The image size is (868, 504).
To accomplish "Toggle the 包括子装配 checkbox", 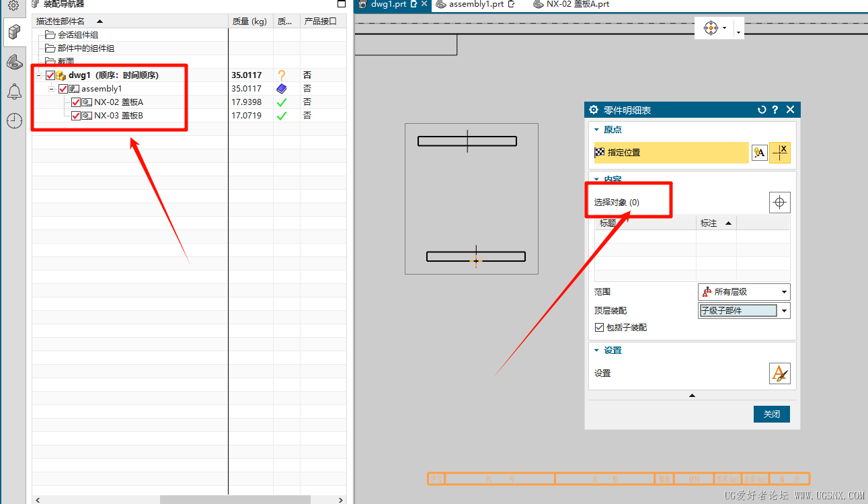I will coord(600,328).
